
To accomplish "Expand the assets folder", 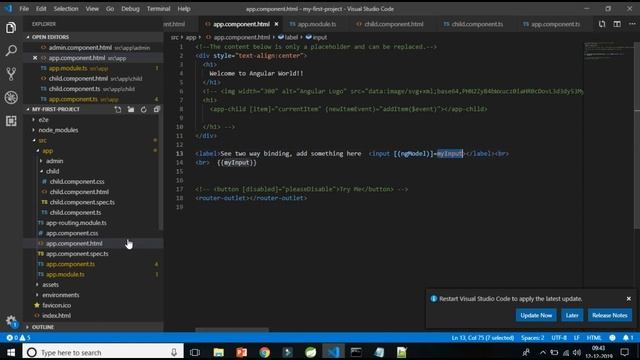I will tap(50, 284).
